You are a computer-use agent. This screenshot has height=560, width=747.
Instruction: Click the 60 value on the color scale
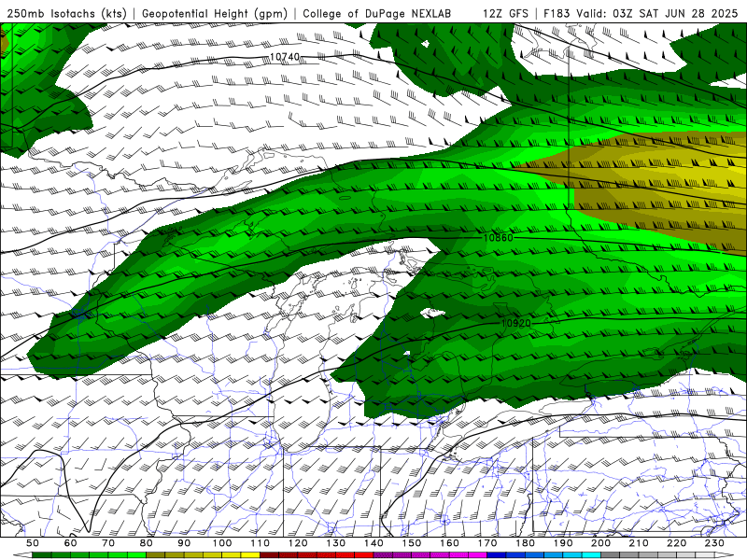pos(71,543)
